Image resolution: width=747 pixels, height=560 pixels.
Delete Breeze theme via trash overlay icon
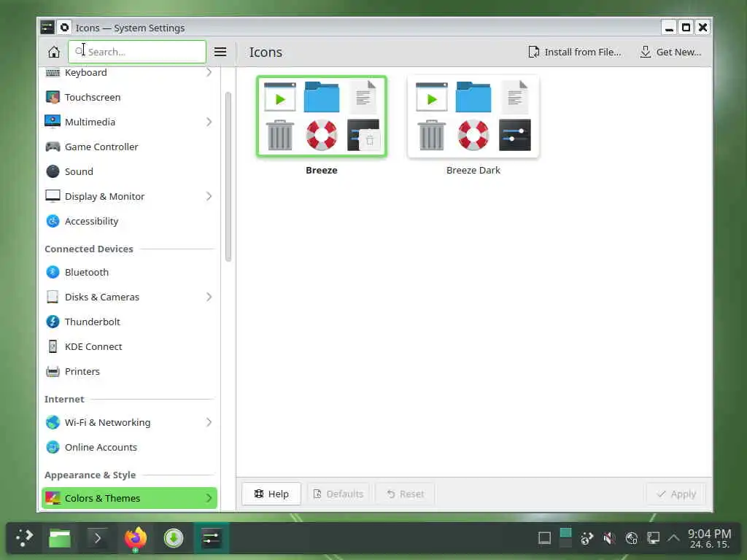pyautogui.click(x=370, y=141)
